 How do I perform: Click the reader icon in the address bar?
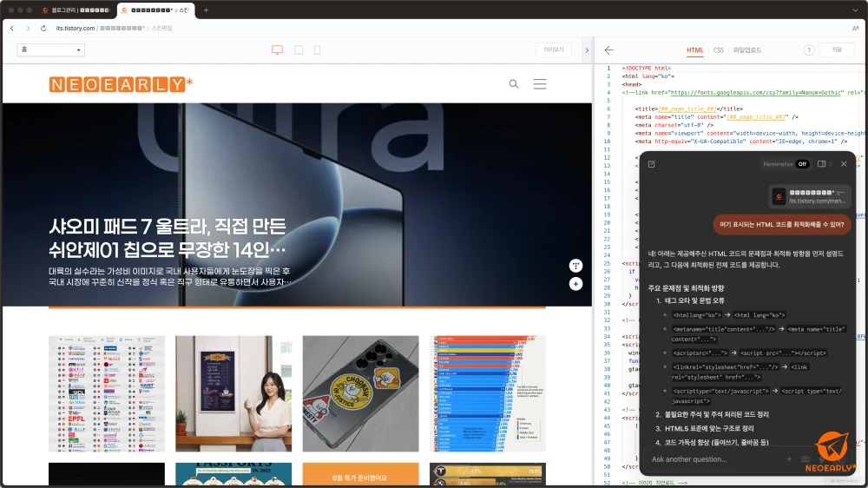click(855, 28)
